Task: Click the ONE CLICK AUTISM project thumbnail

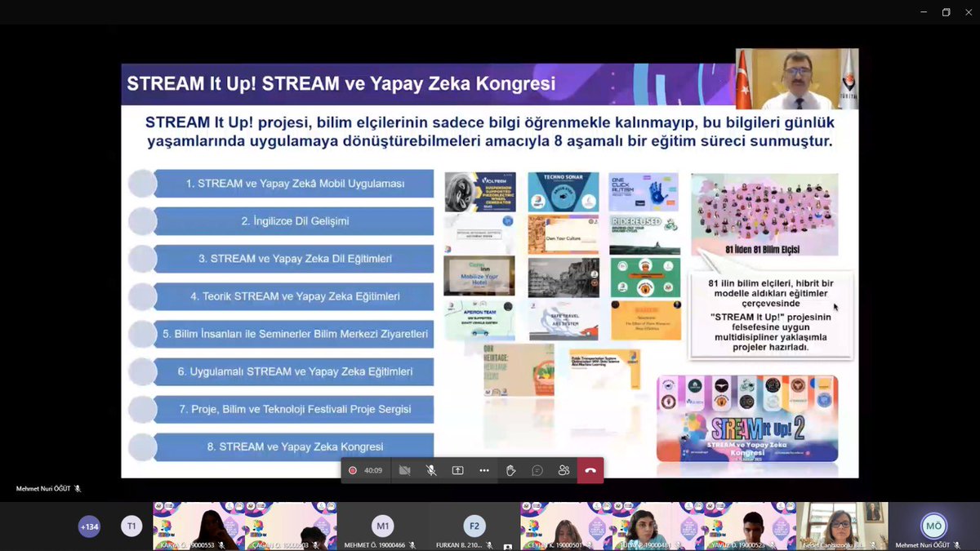Action: coord(644,192)
